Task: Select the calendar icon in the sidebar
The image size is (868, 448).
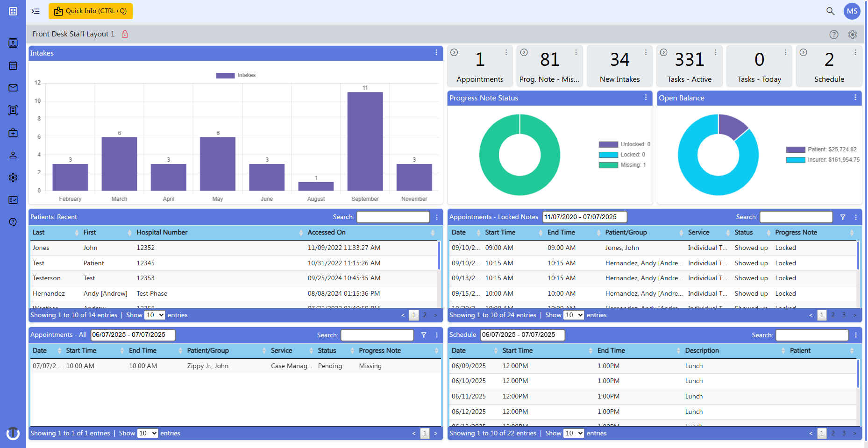Action: point(13,65)
